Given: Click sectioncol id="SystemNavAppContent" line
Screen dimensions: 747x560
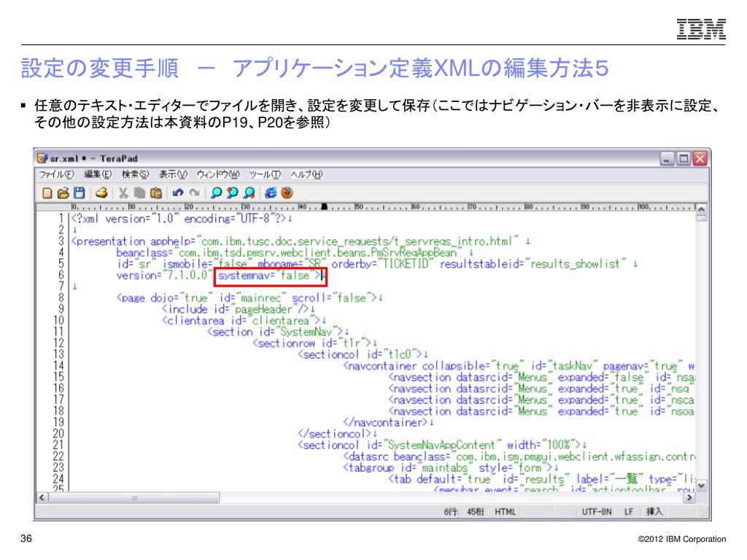Looking at the screenshot, I should [439, 445].
